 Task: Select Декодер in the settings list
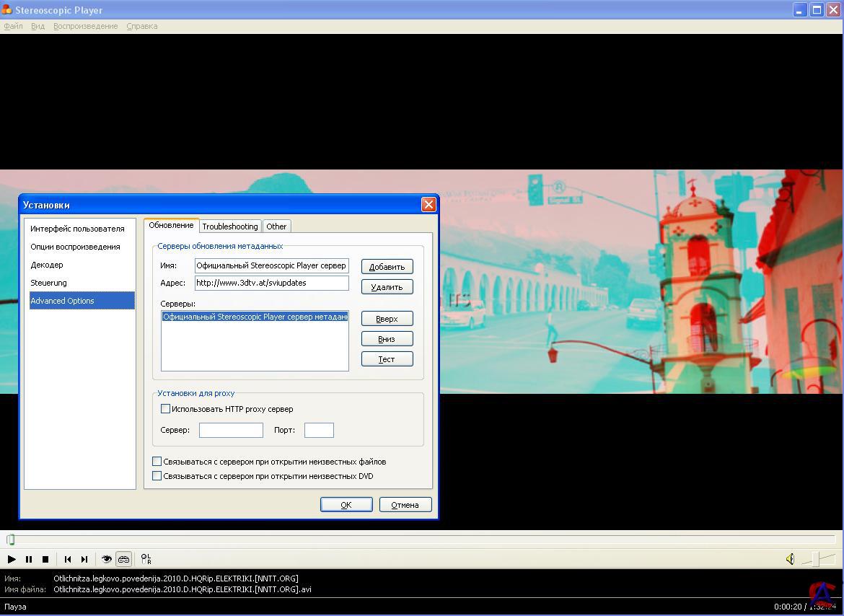coord(47,265)
